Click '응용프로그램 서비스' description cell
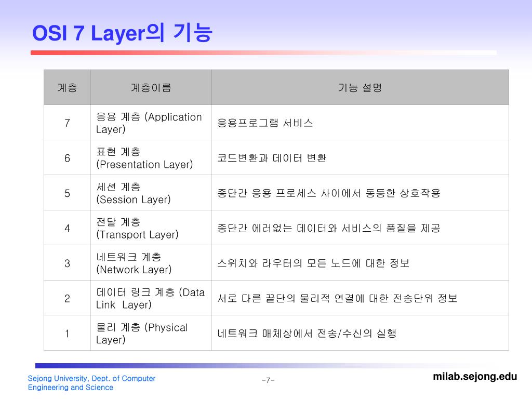This screenshot has width=532, height=399. [x=360, y=123]
